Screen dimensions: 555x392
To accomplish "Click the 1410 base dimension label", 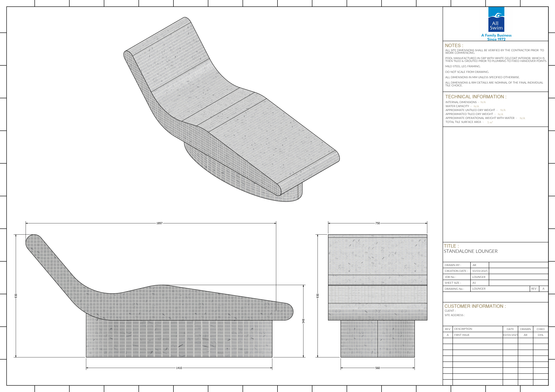I will [x=179, y=368].
